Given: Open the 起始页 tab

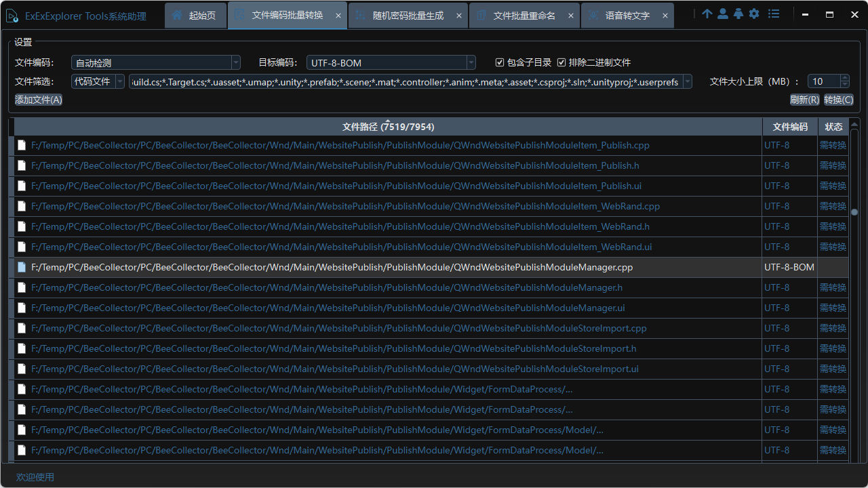Looking at the screenshot, I should click(195, 14).
